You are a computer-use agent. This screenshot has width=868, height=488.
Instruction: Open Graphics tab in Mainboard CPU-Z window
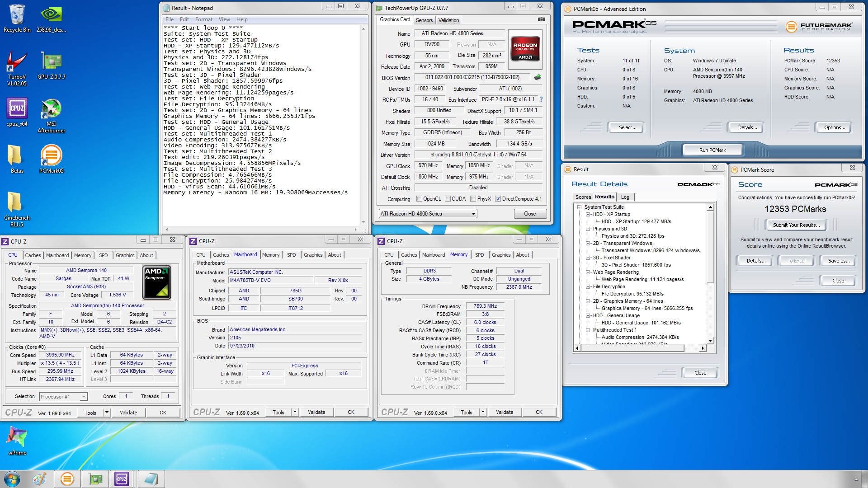[313, 255]
